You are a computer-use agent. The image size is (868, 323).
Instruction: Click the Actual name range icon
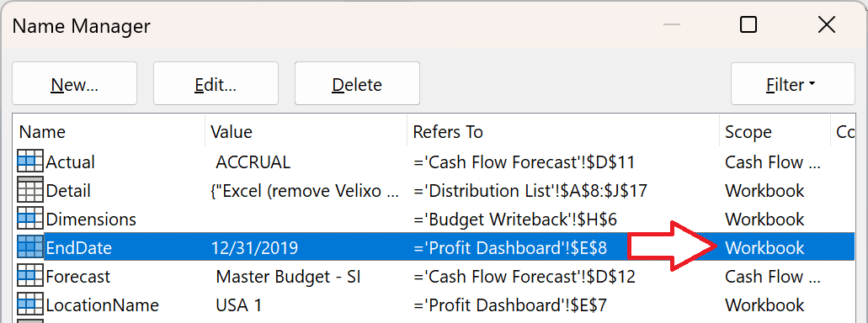pyautogui.click(x=30, y=161)
